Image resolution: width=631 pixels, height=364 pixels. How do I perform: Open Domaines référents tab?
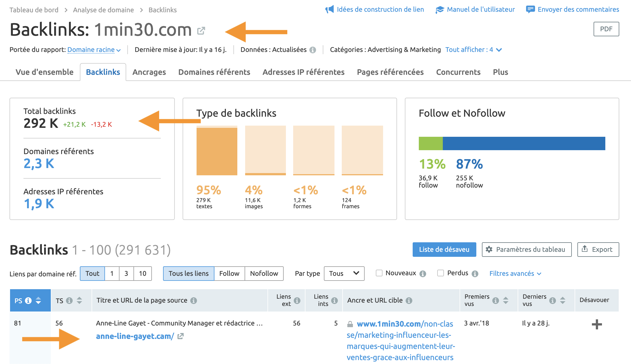[214, 72]
